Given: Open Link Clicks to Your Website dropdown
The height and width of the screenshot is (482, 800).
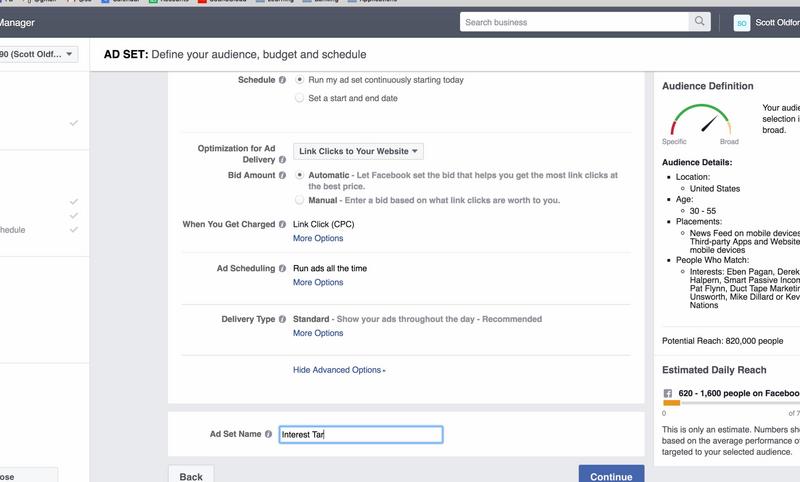Looking at the screenshot, I should point(358,151).
